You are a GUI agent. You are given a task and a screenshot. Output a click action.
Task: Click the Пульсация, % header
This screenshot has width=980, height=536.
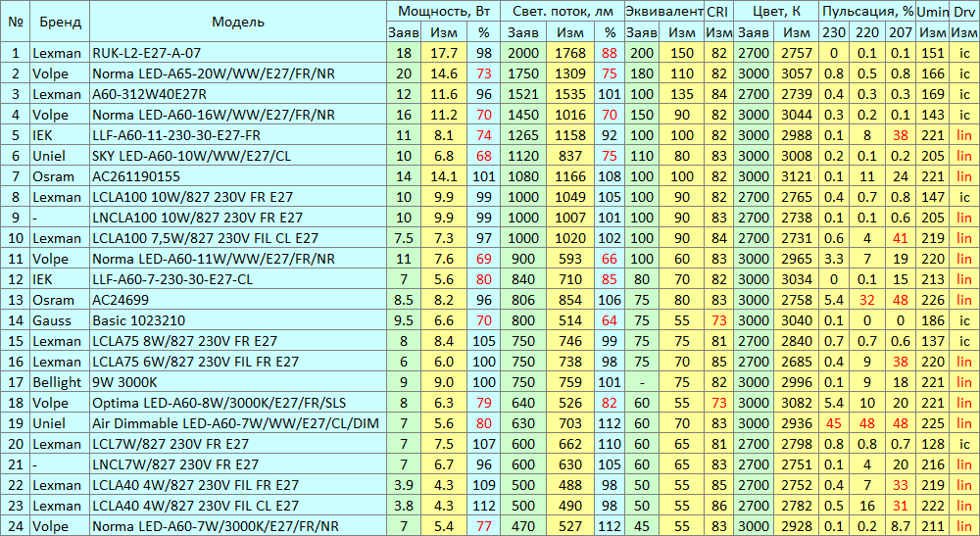coord(867,11)
